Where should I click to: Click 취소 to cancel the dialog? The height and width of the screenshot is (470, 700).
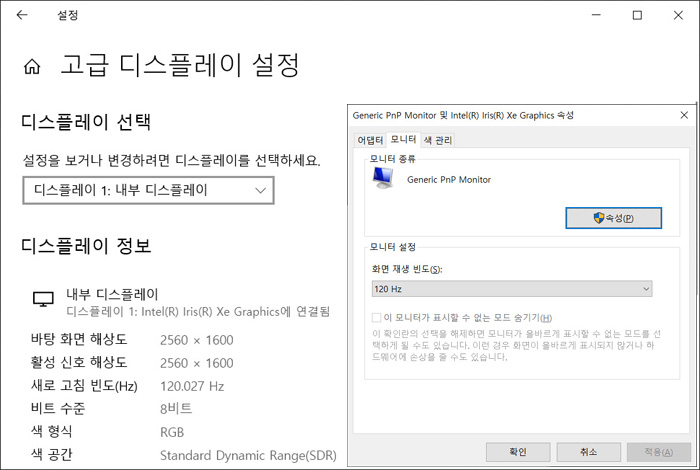(588, 451)
